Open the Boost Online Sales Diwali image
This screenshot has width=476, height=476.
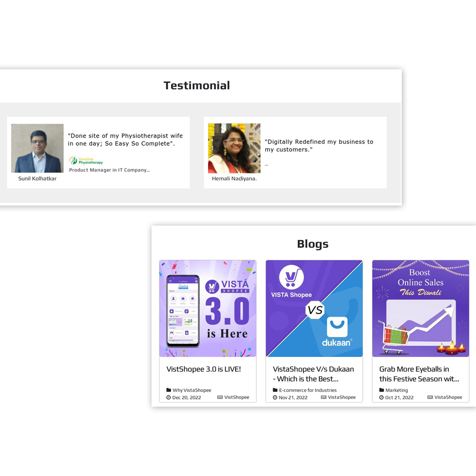click(x=420, y=308)
